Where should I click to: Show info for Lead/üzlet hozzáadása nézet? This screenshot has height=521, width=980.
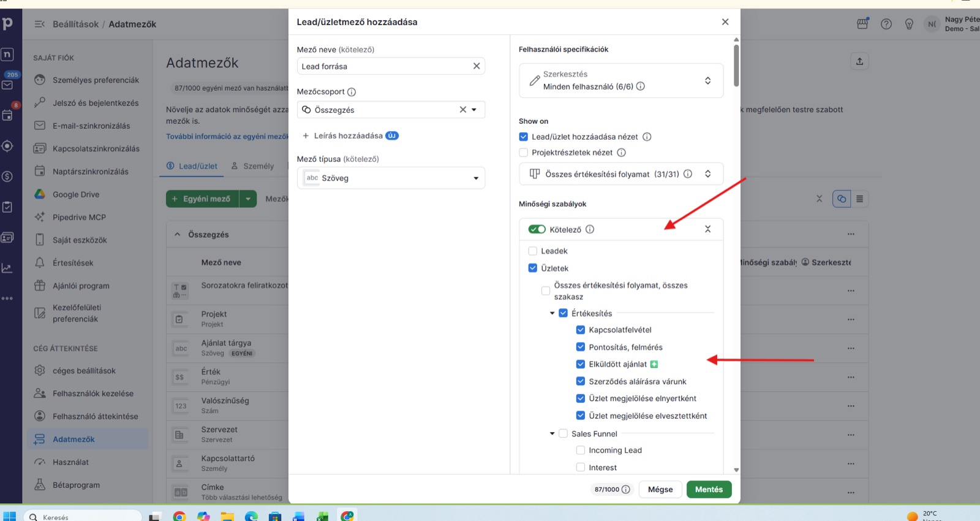(x=647, y=137)
